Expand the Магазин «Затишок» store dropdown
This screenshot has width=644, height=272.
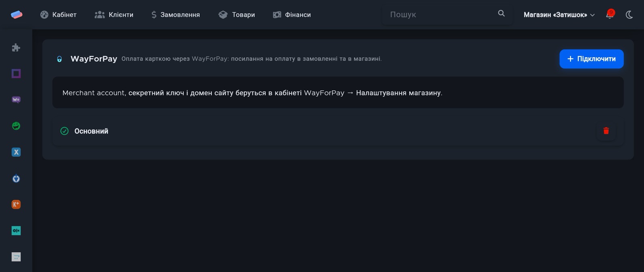pyautogui.click(x=559, y=15)
